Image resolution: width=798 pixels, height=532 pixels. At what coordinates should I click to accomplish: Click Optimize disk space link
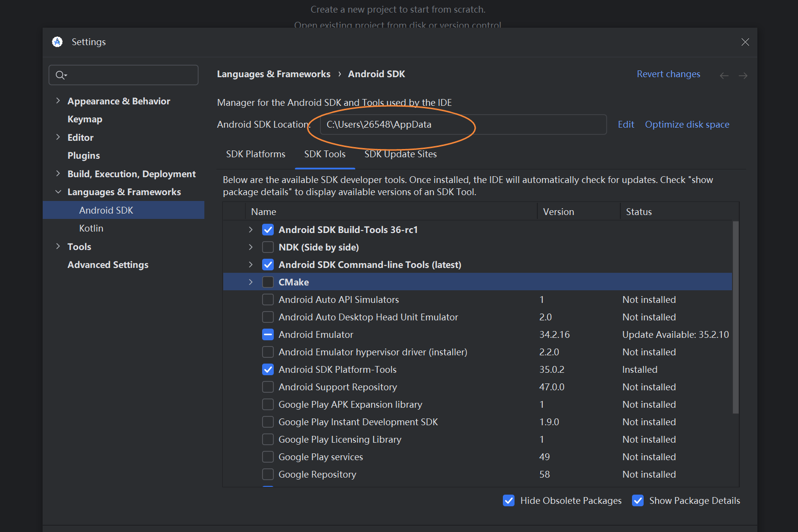687,124
